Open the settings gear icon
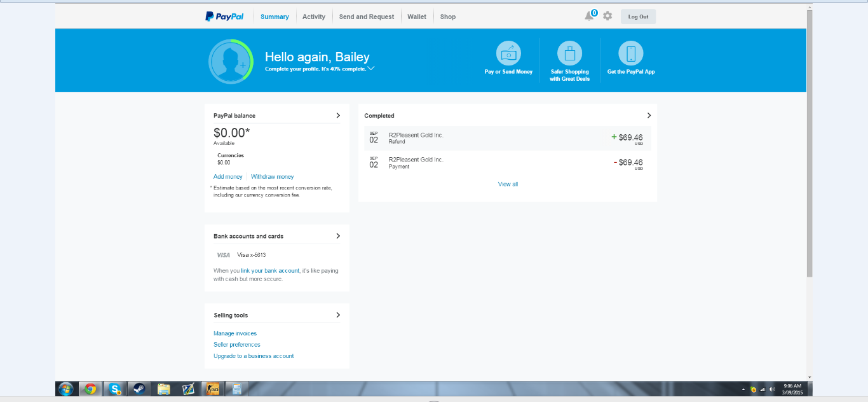 click(x=607, y=16)
